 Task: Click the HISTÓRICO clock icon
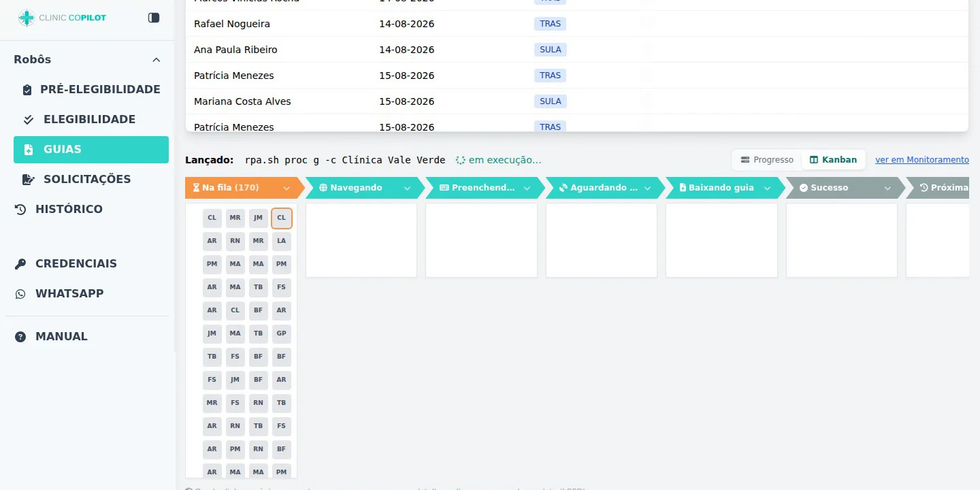click(x=20, y=210)
